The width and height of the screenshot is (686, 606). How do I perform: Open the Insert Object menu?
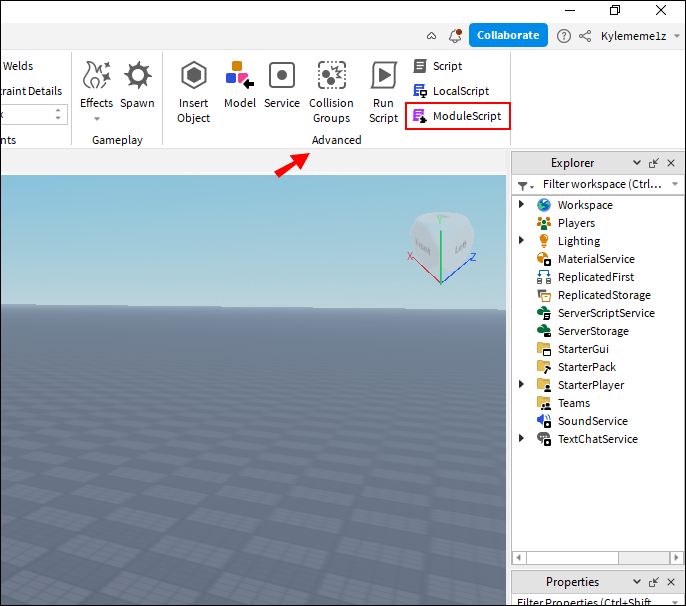(x=193, y=92)
